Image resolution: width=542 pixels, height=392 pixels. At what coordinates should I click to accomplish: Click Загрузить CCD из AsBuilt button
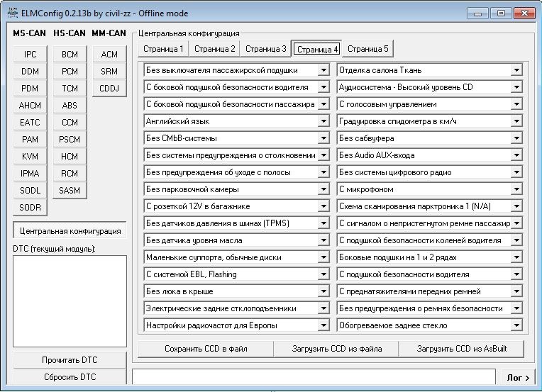tap(461, 349)
